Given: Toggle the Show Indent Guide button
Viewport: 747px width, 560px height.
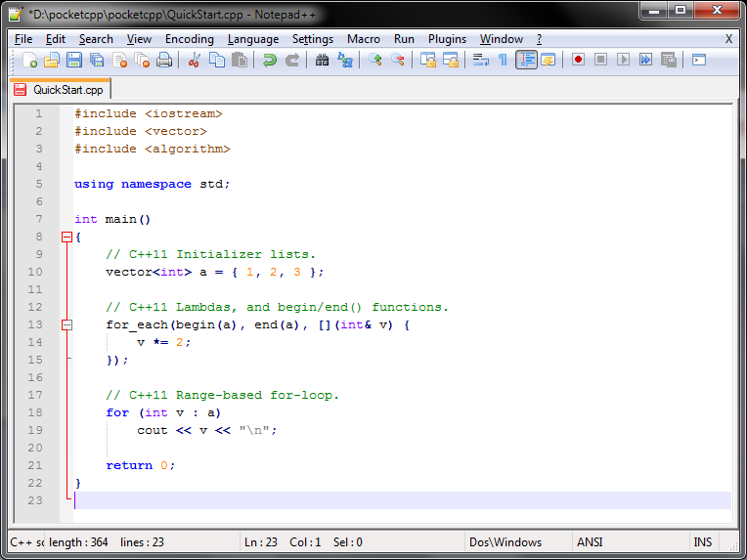Looking at the screenshot, I should pyautogui.click(x=526, y=60).
